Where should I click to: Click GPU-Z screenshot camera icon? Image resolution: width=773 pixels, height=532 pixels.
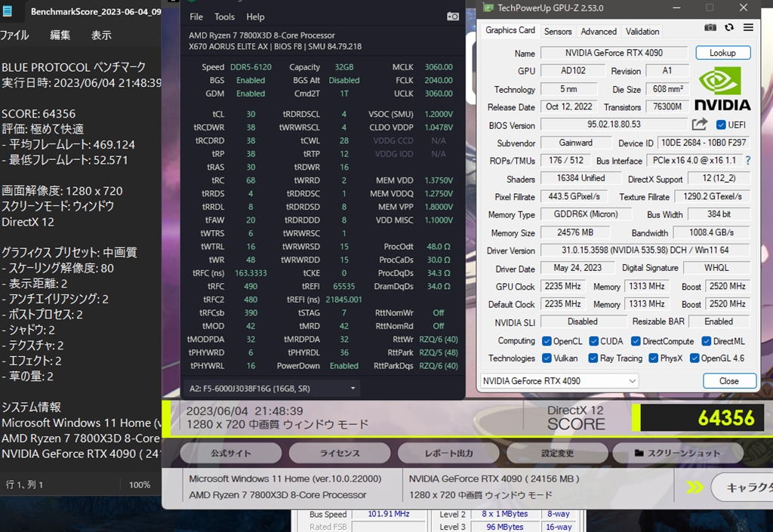(710, 28)
